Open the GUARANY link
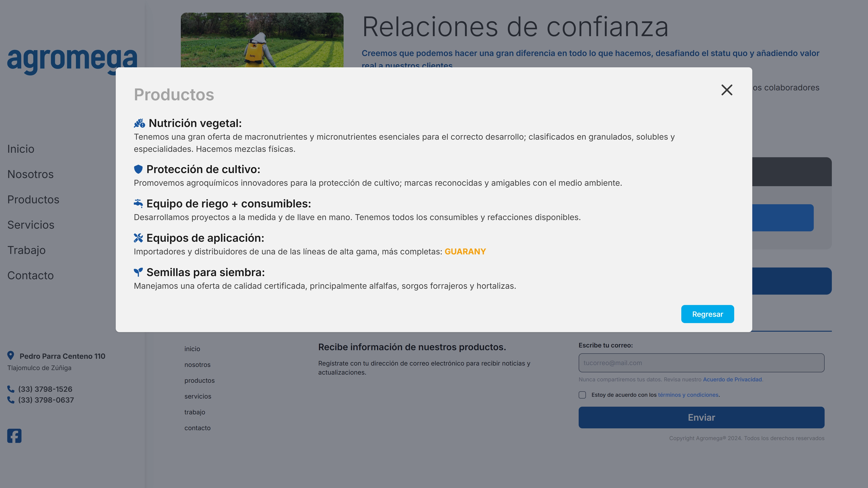Viewport: 868px width, 488px height. point(465,251)
